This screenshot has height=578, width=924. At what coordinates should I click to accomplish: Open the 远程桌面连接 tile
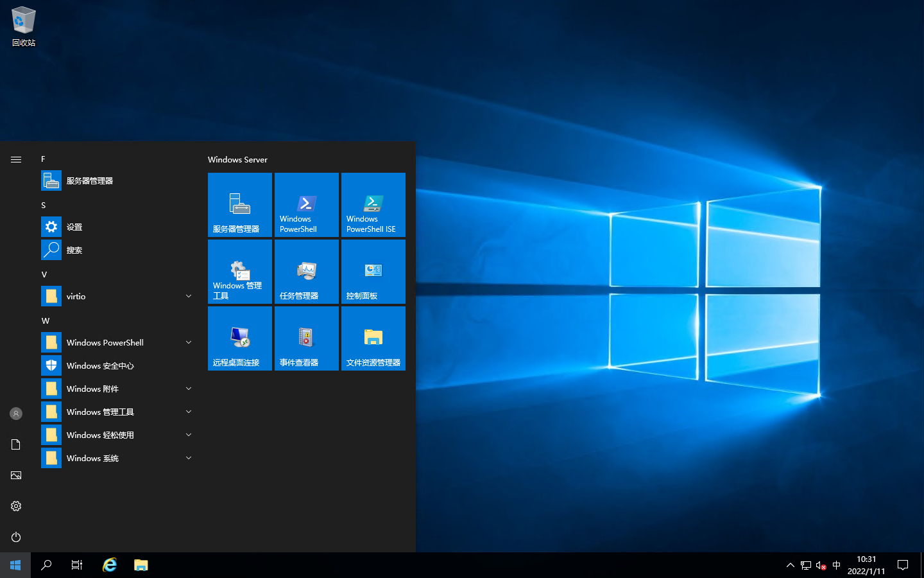[x=240, y=338]
